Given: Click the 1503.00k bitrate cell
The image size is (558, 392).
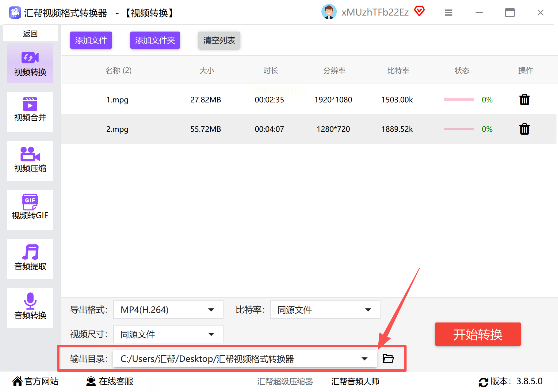Looking at the screenshot, I should pos(397,100).
